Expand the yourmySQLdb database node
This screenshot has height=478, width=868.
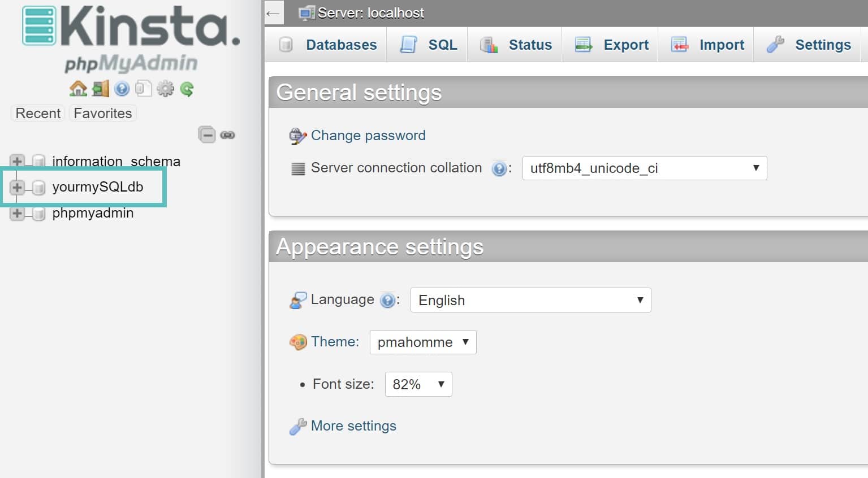click(17, 187)
